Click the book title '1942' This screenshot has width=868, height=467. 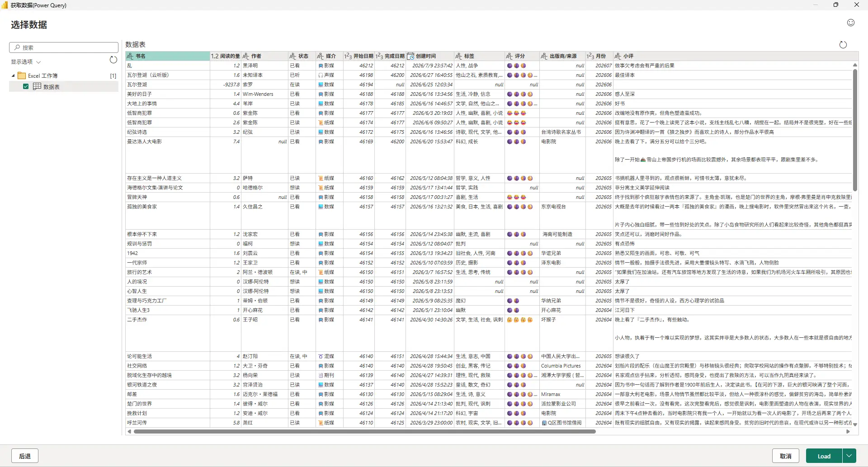pyautogui.click(x=132, y=253)
